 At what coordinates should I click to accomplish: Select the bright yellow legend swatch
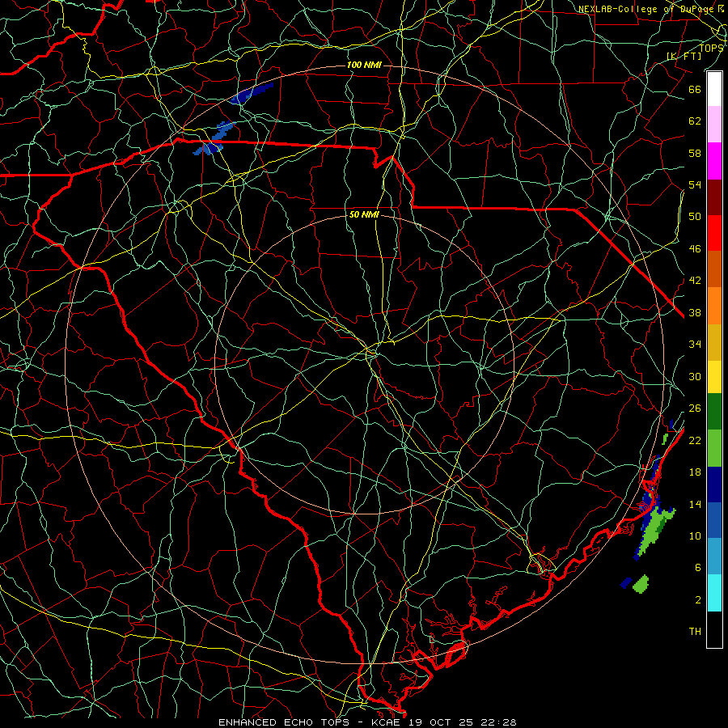tap(714, 377)
